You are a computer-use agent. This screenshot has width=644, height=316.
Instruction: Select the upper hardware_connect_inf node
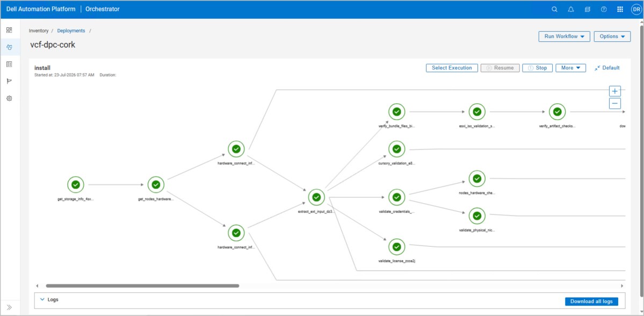236,149
